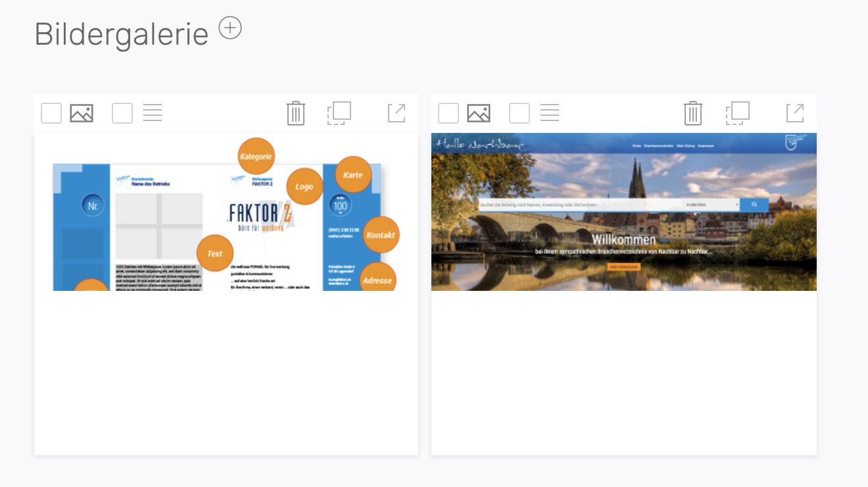Open the FAKTOR Z image via external-link icon
This screenshot has width=868, height=487.
[397, 113]
